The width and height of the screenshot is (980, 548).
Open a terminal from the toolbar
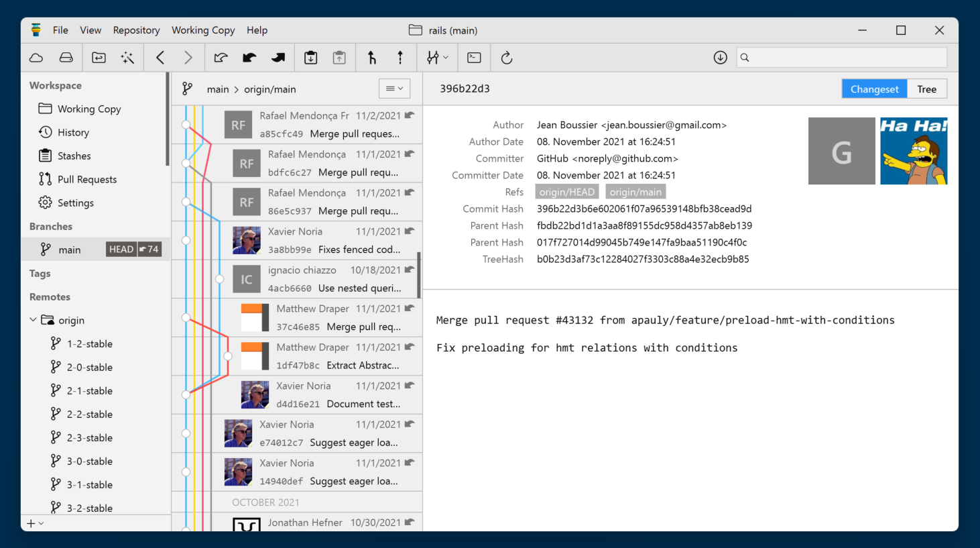tap(474, 58)
